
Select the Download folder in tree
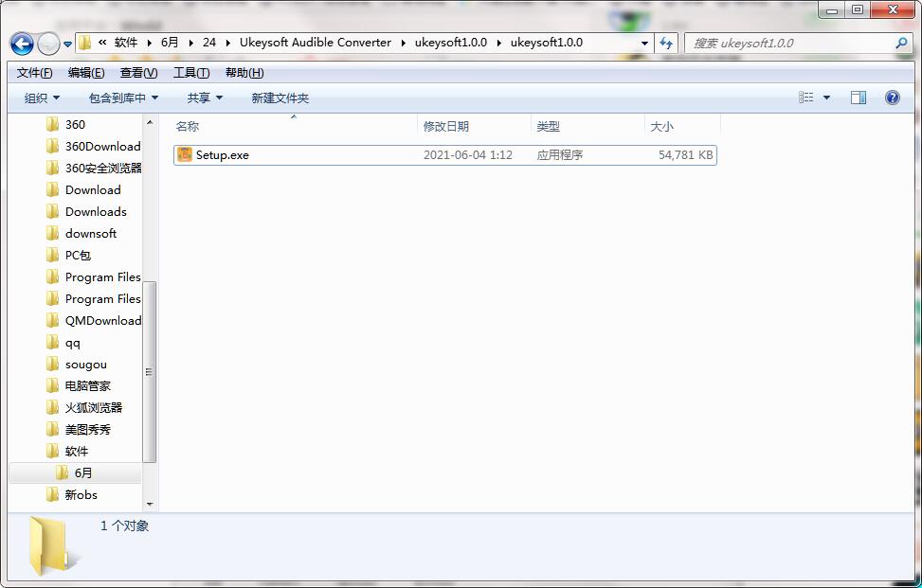93,189
